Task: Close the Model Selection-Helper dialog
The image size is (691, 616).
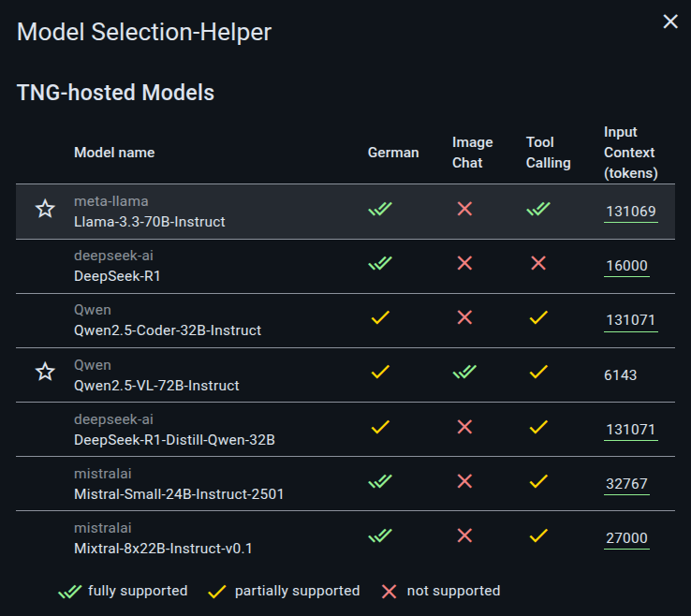Action: click(x=670, y=22)
